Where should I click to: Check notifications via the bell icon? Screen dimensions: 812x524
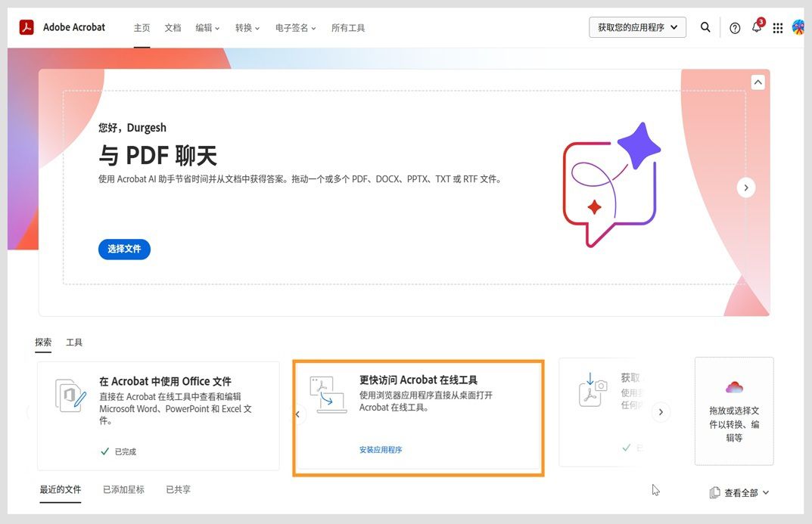point(756,27)
